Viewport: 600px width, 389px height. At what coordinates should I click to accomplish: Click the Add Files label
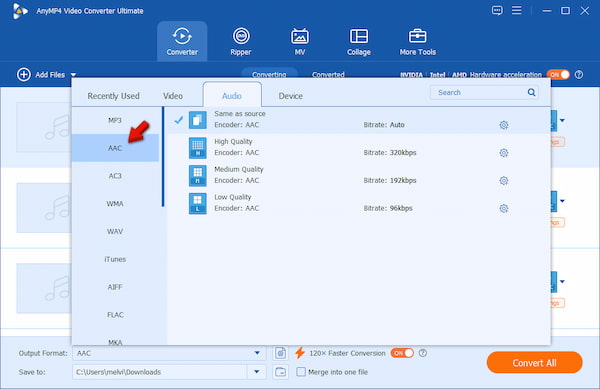[50, 75]
